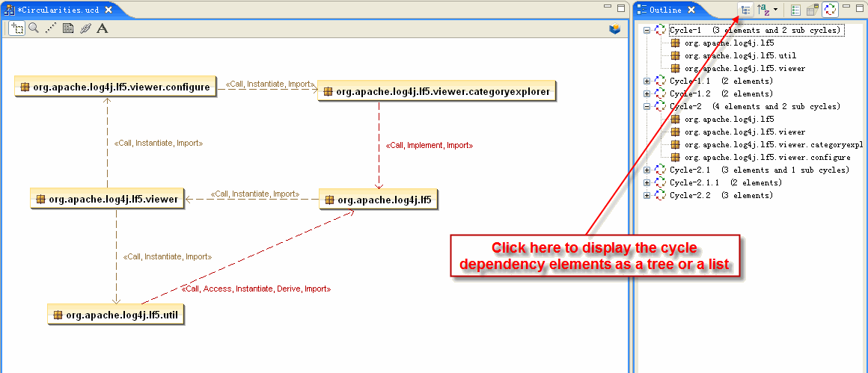This screenshot has width=868, height=373.
Task: Select Cycle-1 (3 elements and 2 sub cycles)
Action: tap(756, 31)
